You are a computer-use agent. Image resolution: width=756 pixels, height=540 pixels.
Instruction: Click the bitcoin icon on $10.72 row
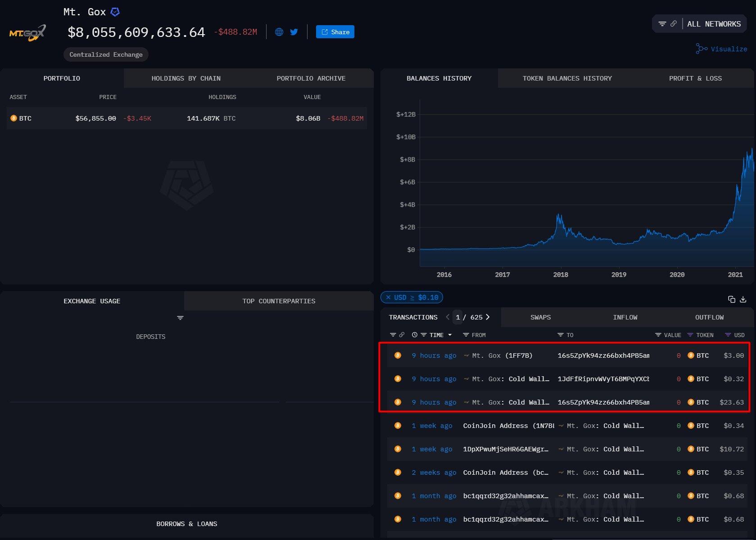click(x=398, y=449)
